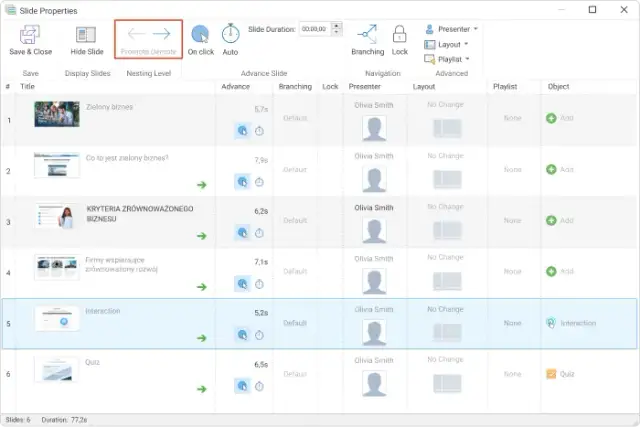Open the Presenter dropdown
The image size is (640, 427).
coord(452,29)
